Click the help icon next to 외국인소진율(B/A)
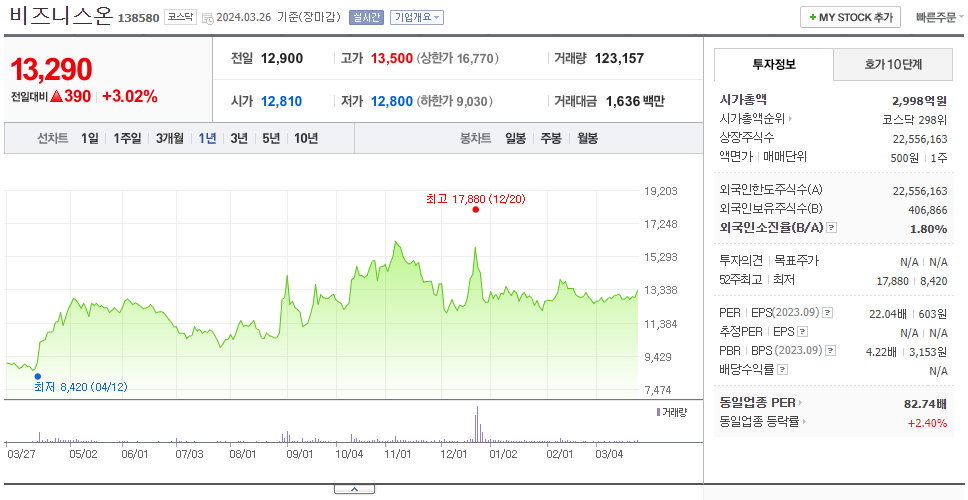Viewport: 968px width, 500px height. point(832,228)
